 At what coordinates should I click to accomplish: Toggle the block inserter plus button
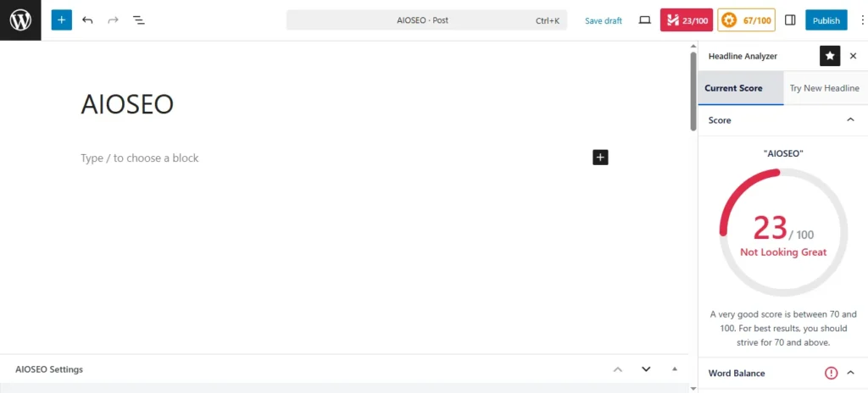[x=61, y=20]
